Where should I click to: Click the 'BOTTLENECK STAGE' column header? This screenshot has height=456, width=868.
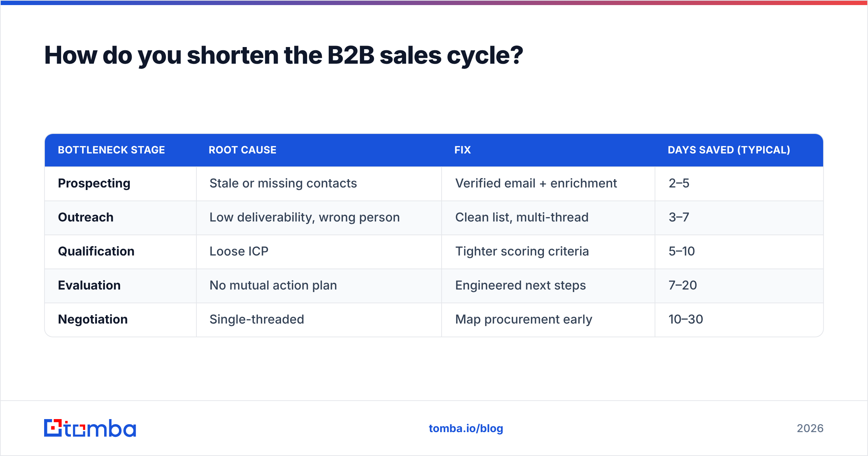(111, 150)
